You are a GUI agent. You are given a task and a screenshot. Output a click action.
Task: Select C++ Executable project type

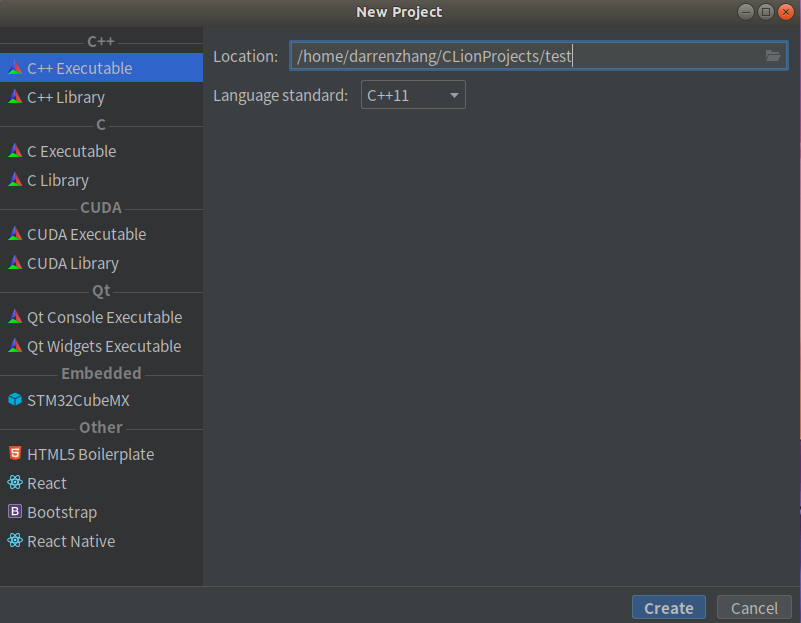[x=101, y=68]
